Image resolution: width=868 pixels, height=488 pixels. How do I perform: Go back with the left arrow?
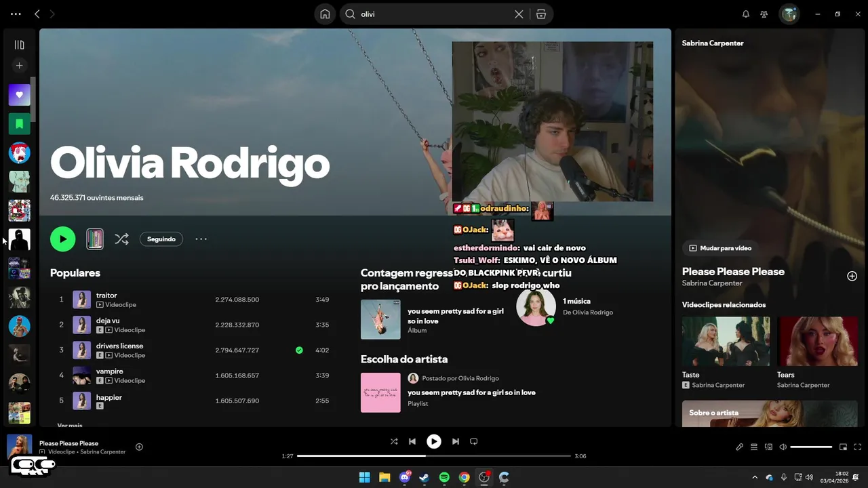click(x=37, y=14)
